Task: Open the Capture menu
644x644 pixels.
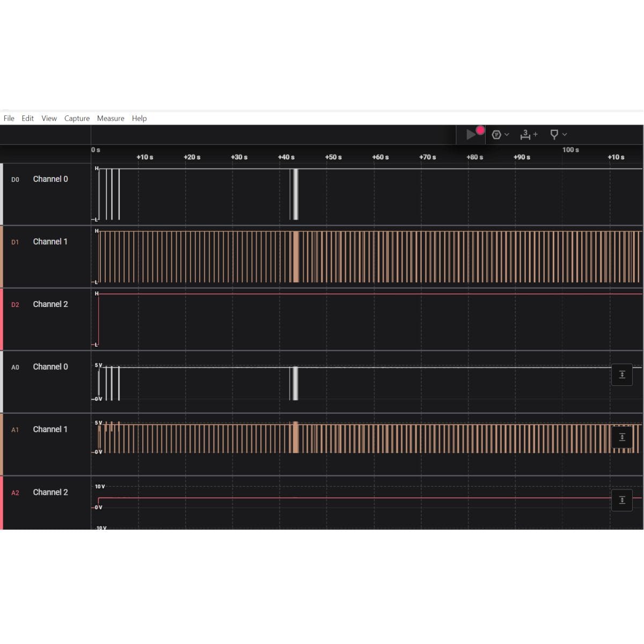Action: point(77,118)
